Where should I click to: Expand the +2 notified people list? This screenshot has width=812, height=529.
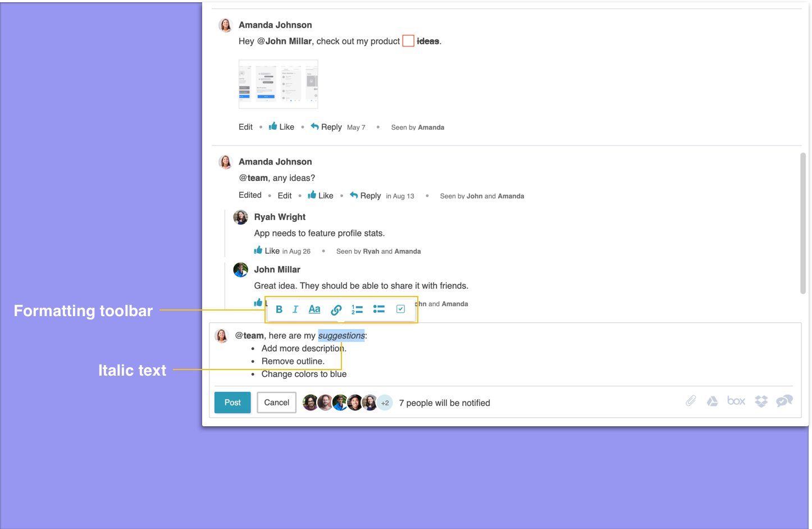385,403
